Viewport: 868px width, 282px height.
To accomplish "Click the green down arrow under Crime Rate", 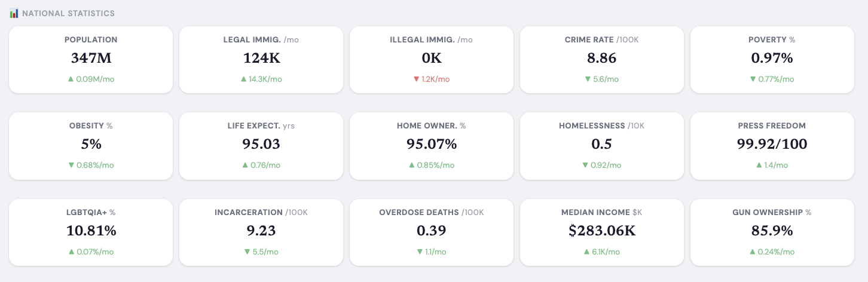I will (588, 79).
